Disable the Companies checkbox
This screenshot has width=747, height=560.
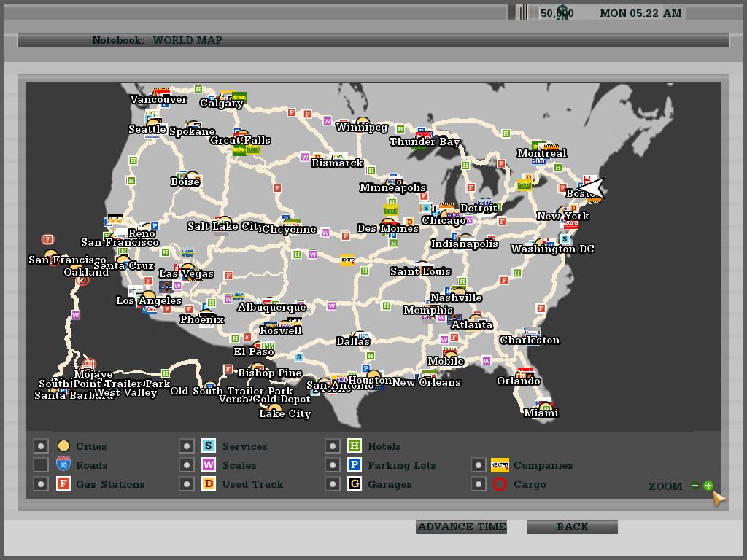click(479, 464)
